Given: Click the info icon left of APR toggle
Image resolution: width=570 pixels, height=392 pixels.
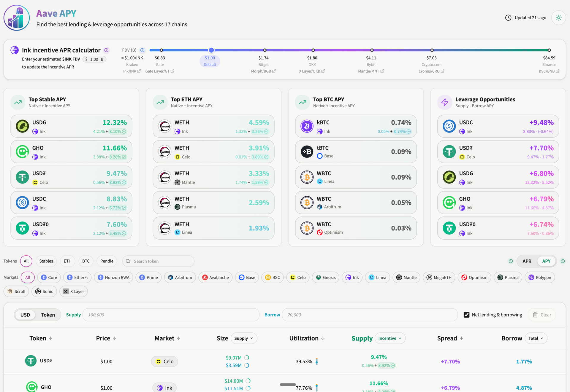Looking at the screenshot, I should point(511,261).
